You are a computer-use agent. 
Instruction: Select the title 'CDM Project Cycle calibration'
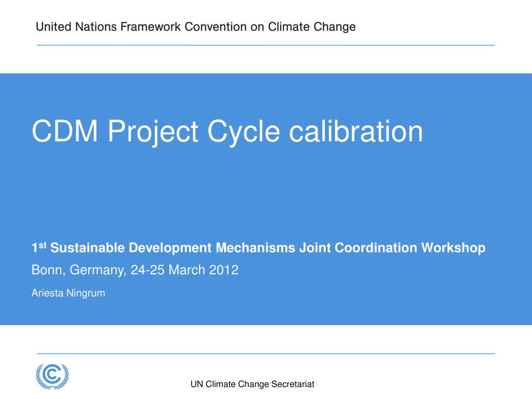[x=228, y=132]
